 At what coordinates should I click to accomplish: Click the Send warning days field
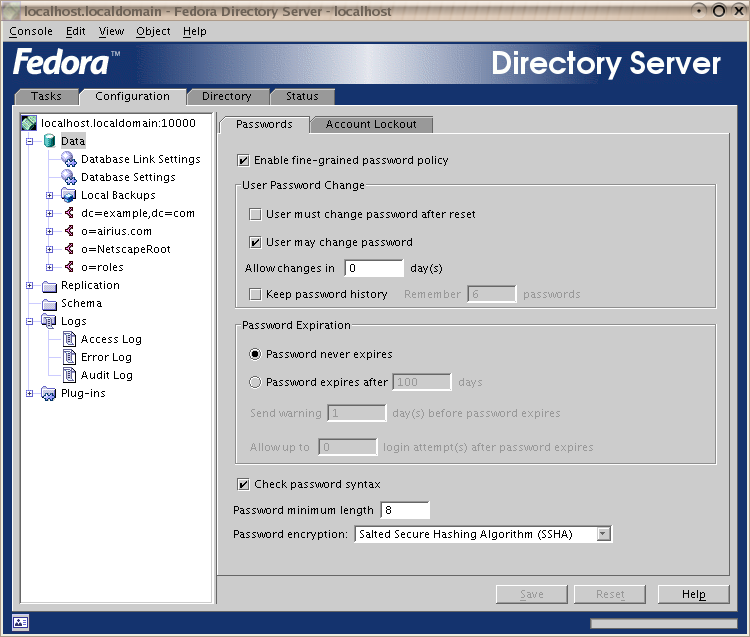coord(357,413)
